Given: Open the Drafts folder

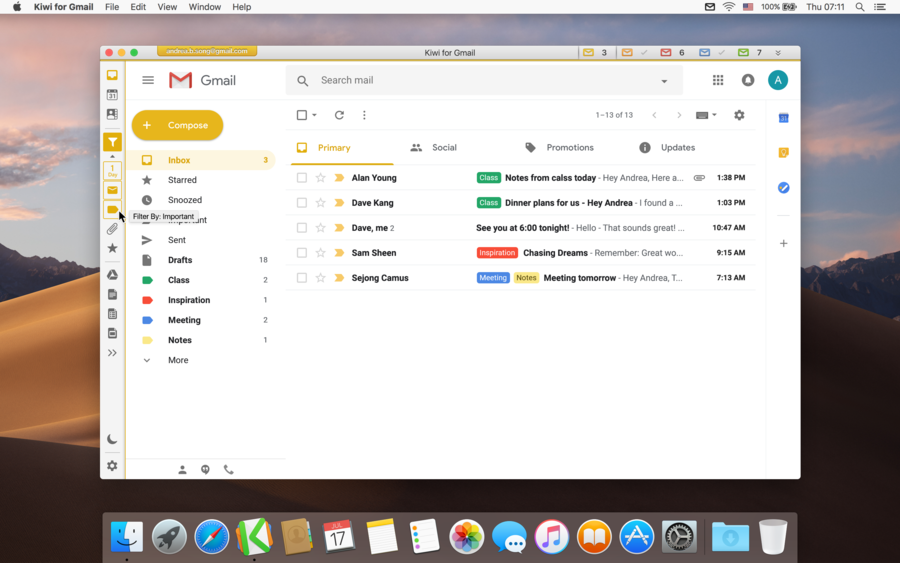Looking at the screenshot, I should [x=180, y=260].
